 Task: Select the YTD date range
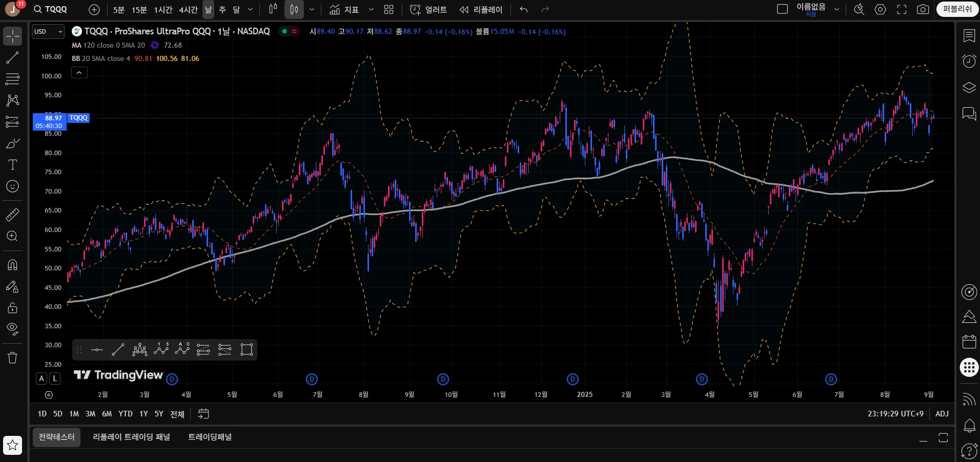126,414
